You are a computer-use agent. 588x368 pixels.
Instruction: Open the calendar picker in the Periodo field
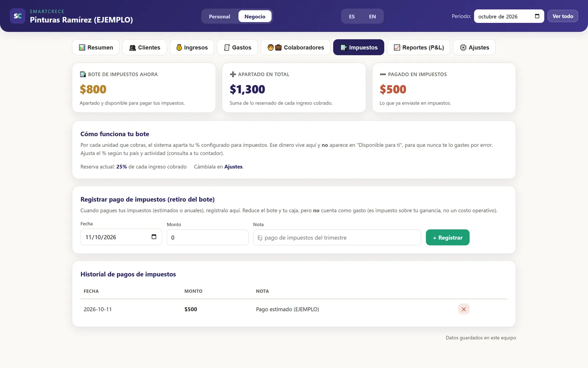click(537, 16)
